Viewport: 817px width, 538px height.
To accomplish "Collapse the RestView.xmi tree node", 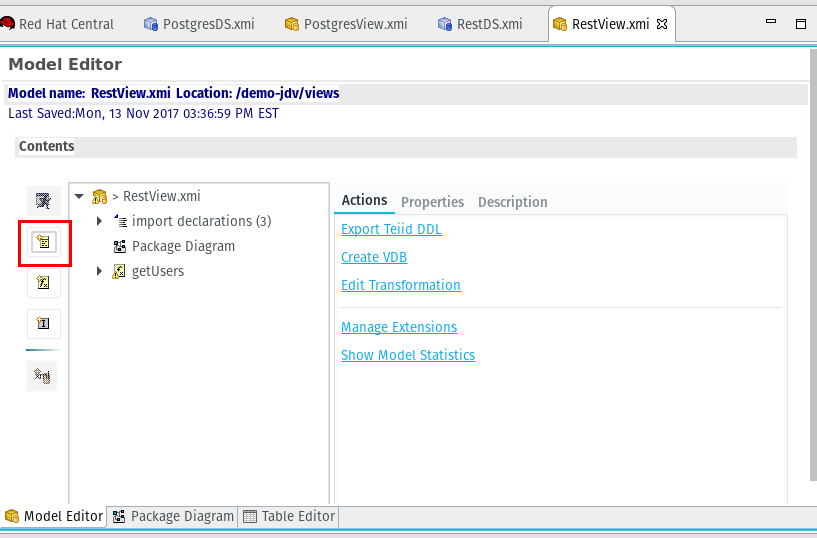I will (x=79, y=196).
